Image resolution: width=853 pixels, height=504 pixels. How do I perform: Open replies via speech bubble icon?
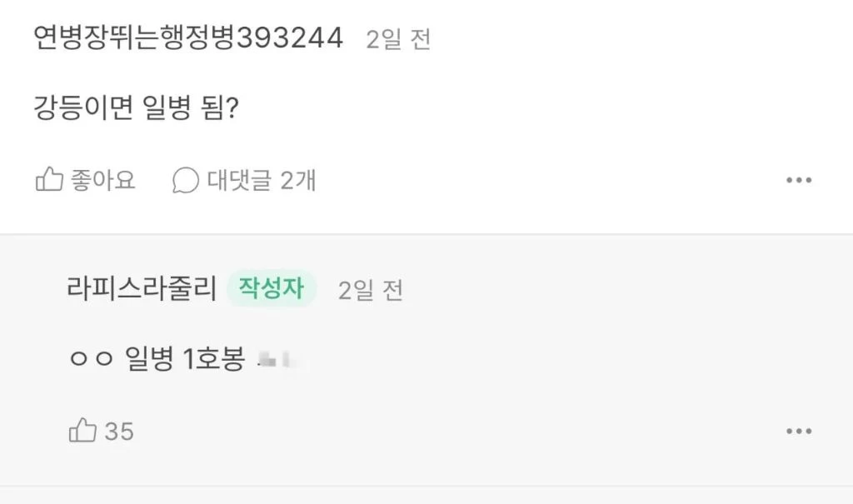(186, 180)
